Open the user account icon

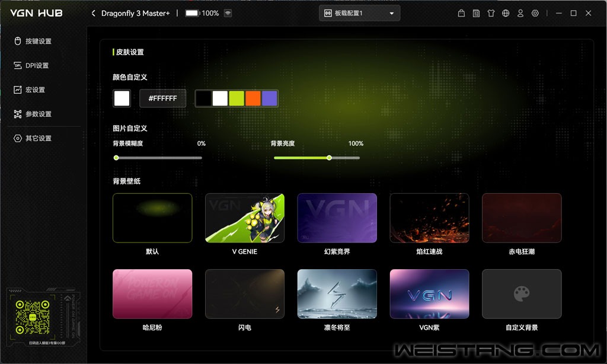520,13
